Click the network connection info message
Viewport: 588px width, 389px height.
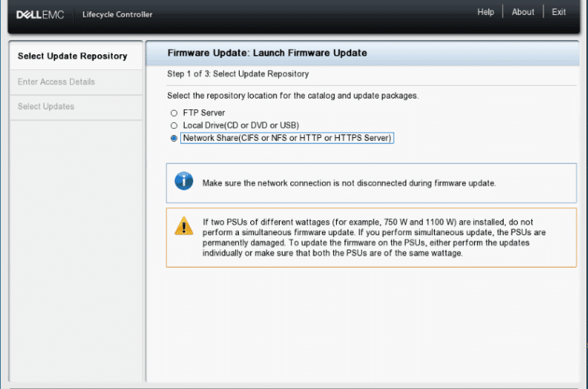(x=349, y=183)
